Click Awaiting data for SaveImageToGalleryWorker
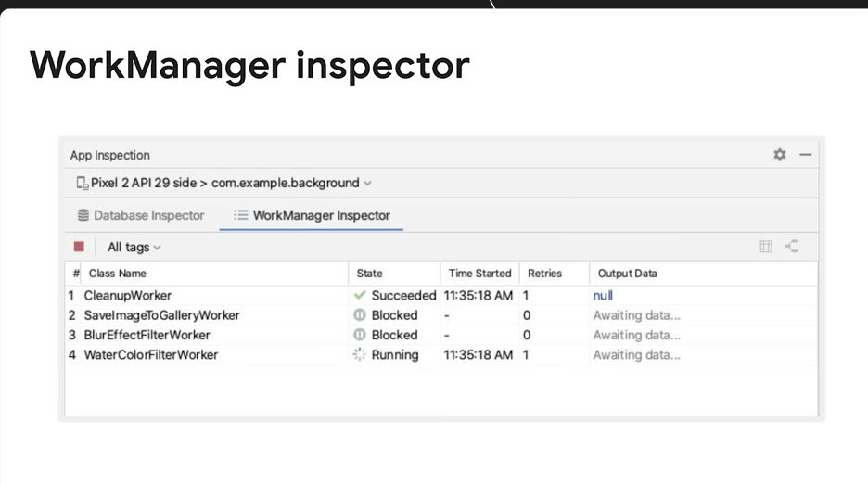This screenshot has height=485, width=868. 636,315
